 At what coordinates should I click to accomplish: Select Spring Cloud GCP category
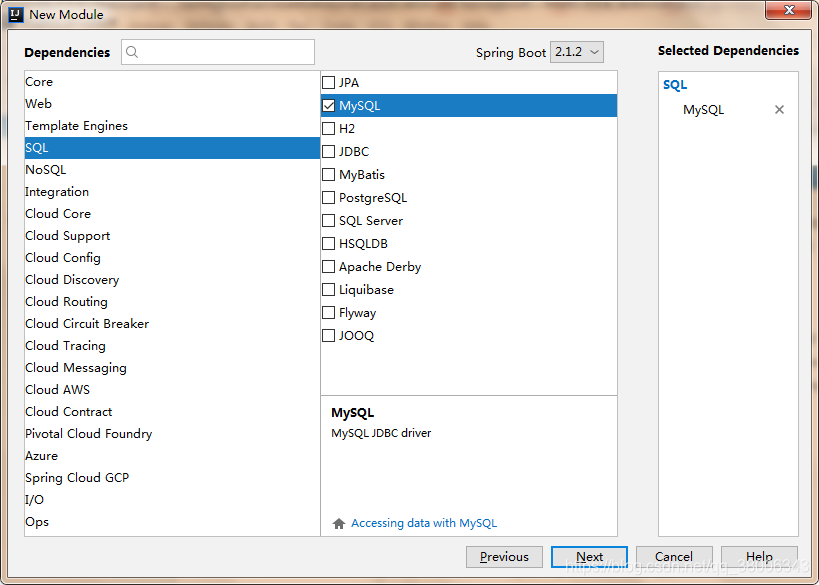click(172, 477)
